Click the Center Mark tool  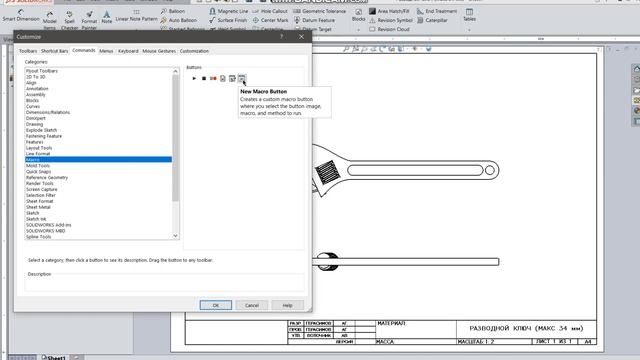point(270,20)
